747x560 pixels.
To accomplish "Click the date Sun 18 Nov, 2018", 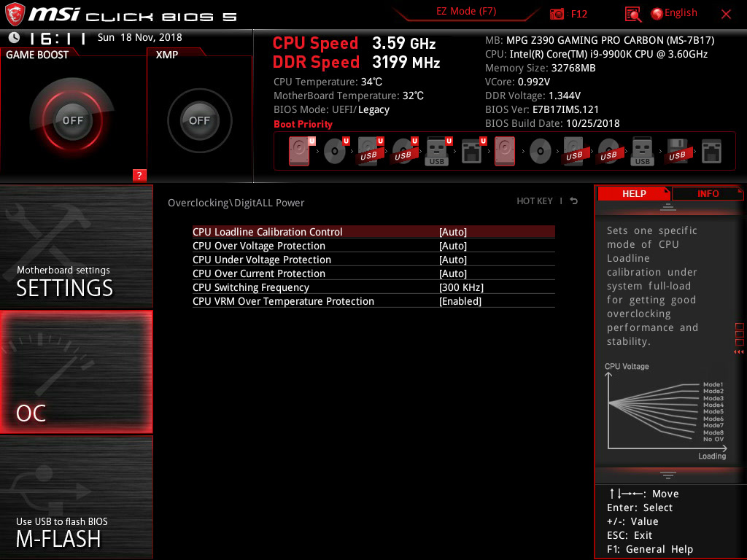I will click(139, 37).
